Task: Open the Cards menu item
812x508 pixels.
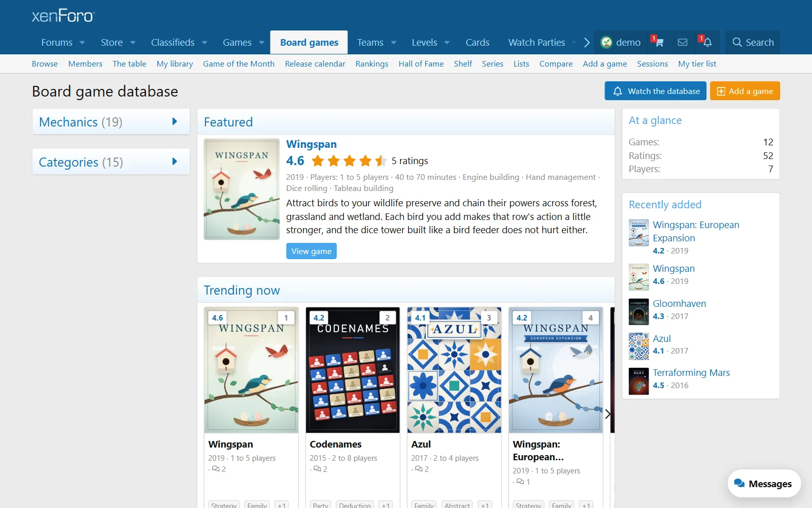Action: tap(478, 43)
